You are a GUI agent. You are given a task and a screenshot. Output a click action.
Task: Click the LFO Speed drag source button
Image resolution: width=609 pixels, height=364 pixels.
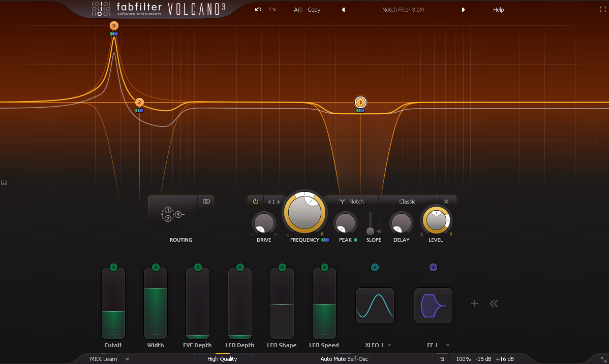pyautogui.click(x=324, y=267)
